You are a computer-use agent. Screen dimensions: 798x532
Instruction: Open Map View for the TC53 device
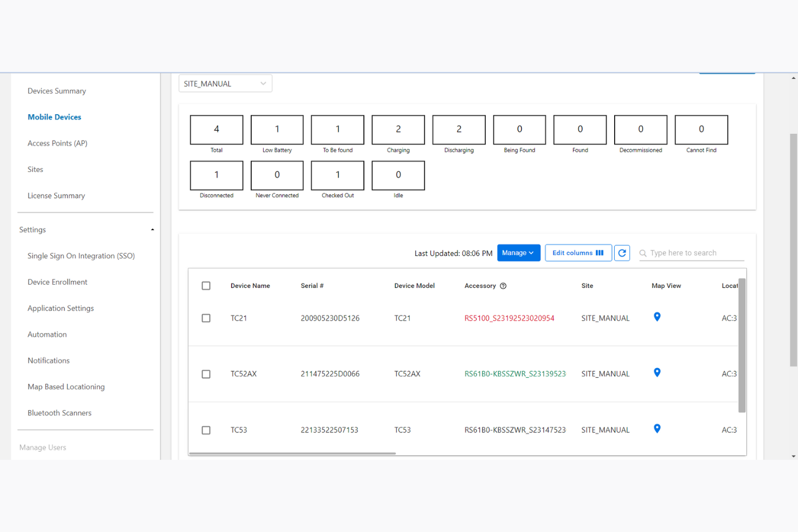click(657, 429)
